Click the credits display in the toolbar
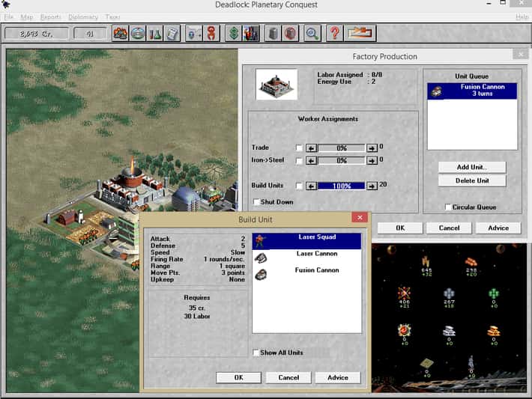Screen dimensions: 532x399 coord(36,34)
